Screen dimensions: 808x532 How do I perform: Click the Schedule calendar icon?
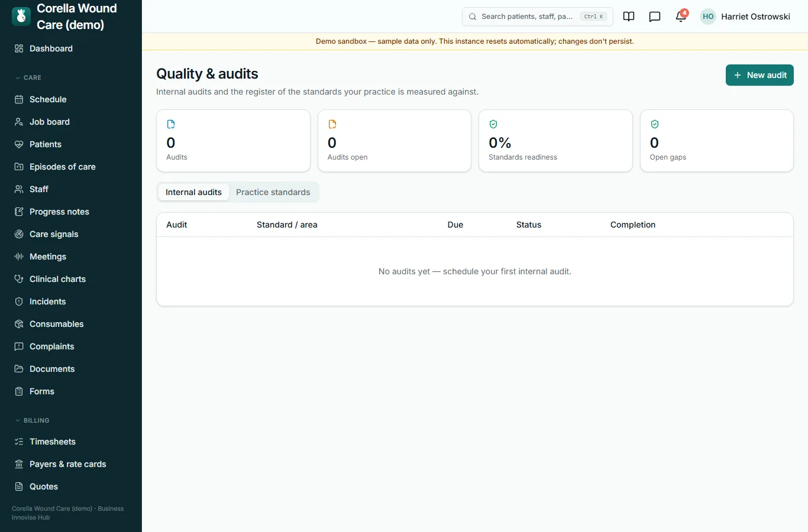(19, 99)
